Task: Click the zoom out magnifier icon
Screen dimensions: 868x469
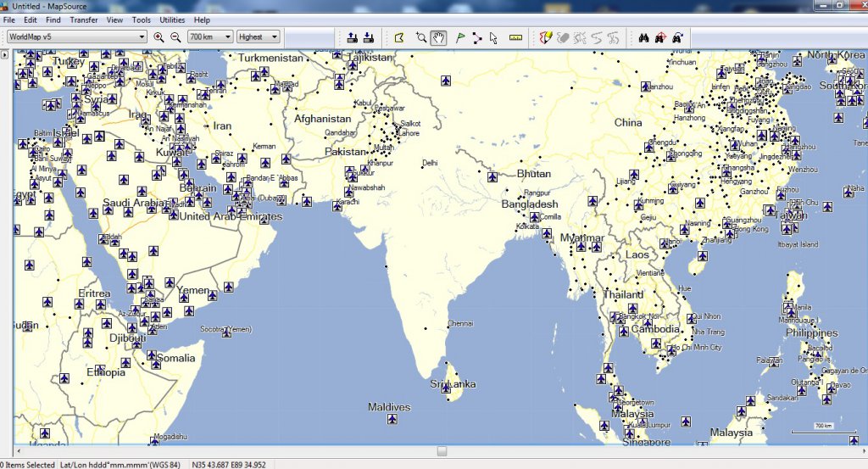Action: pos(175,37)
